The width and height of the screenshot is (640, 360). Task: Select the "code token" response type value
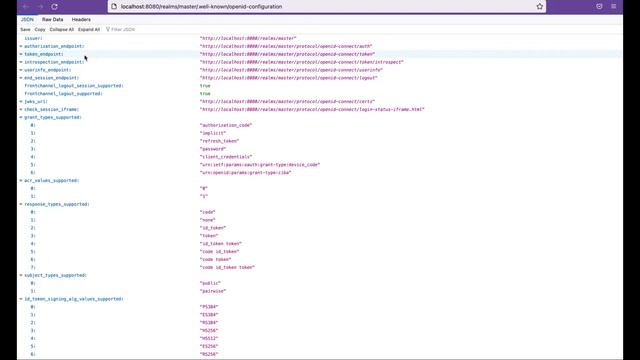(x=215, y=260)
